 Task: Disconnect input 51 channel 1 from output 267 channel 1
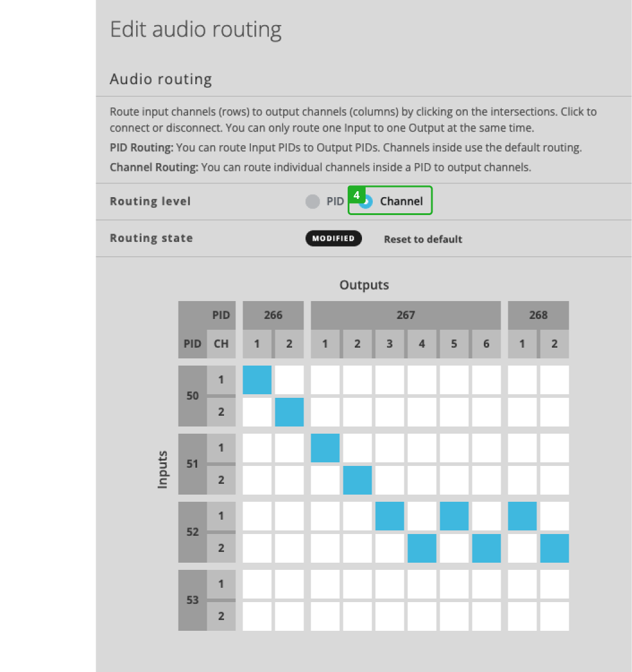click(325, 448)
